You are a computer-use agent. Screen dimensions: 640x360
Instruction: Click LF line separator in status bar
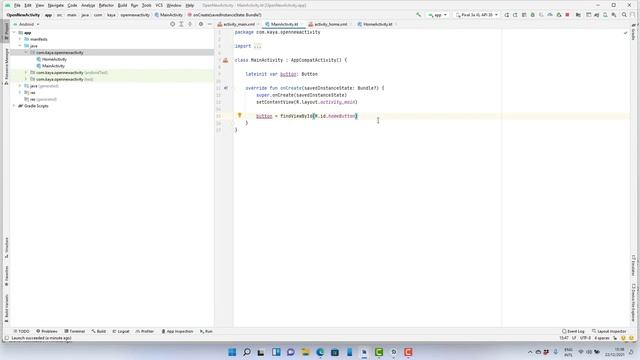574,338
